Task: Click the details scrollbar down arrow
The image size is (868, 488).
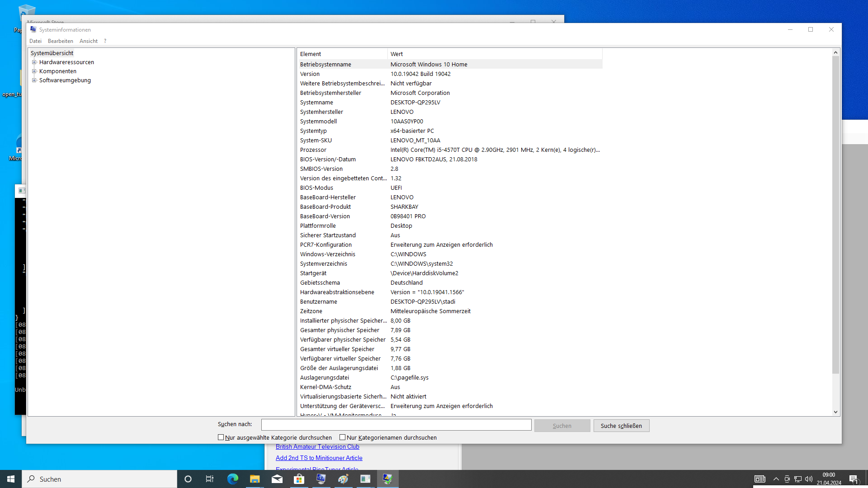Action: click(x=835, y=412)
